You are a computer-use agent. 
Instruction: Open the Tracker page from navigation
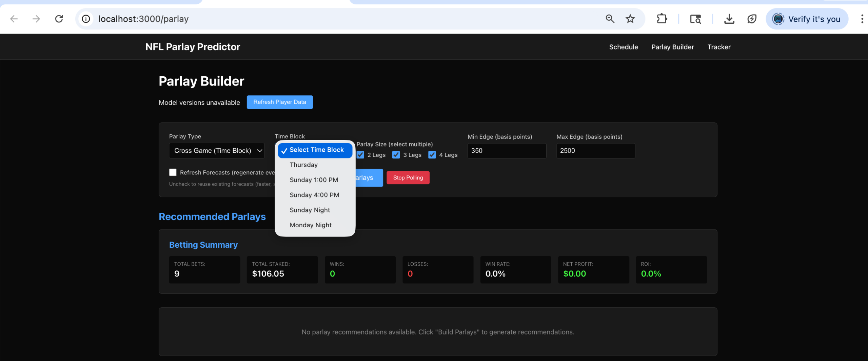tap(719, 47)
